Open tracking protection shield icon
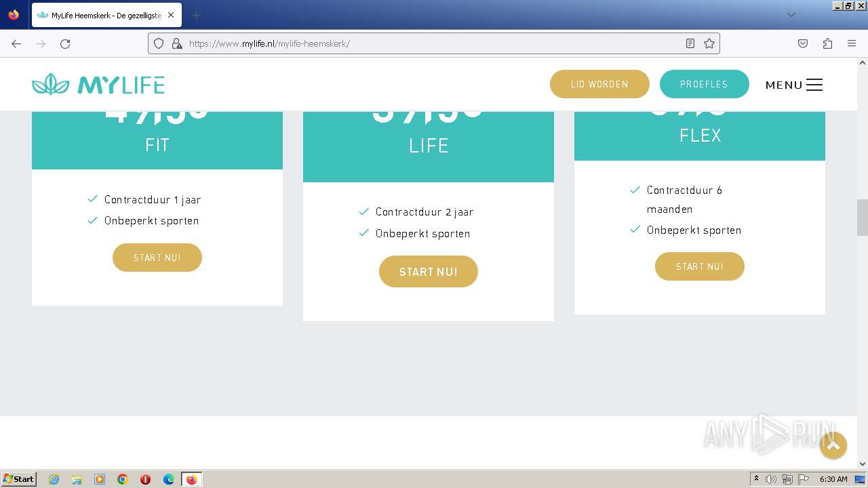Screen dimensions: 868x488 pyautogui.click(x=159, y=43)
